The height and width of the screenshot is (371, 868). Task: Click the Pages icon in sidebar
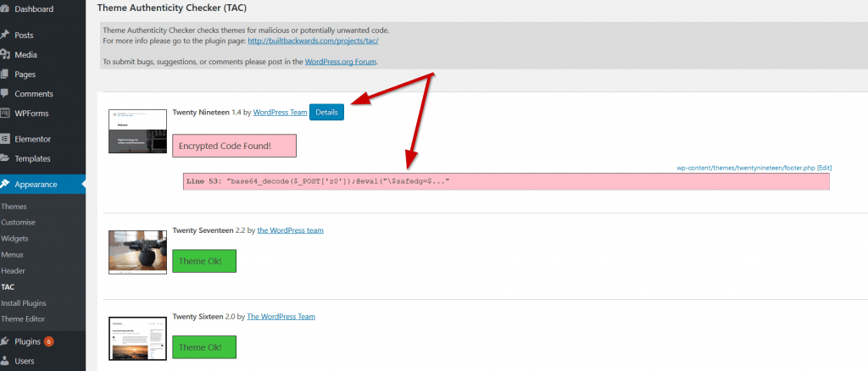pyautogui.click(x=4, y=74)
